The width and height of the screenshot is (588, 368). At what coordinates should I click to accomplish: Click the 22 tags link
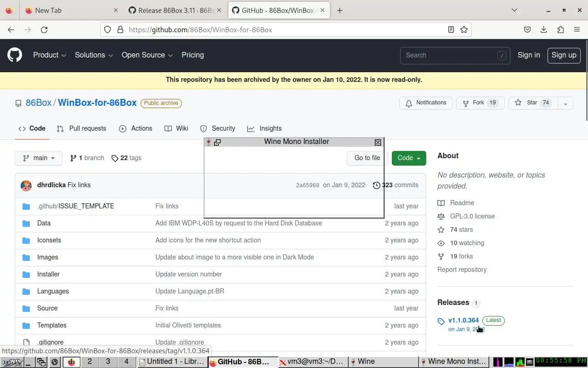[126, 158]
